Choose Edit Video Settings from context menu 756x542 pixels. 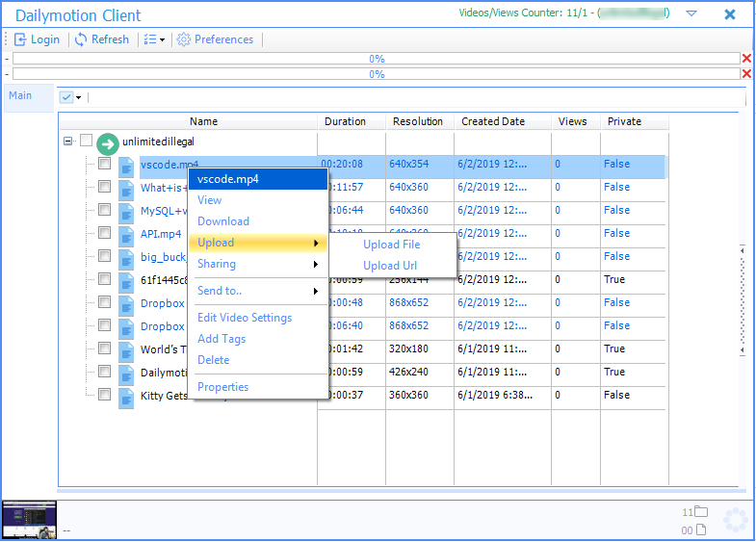tap(245, 318)
